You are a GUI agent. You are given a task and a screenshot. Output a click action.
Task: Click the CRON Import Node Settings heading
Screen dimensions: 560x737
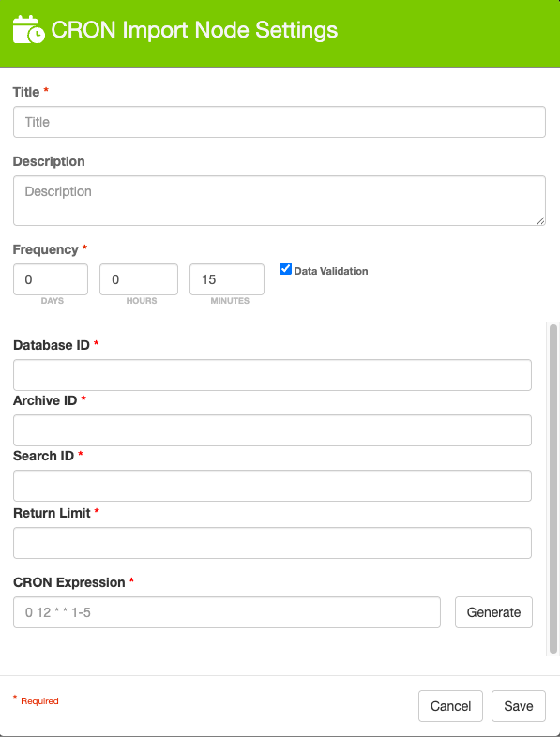click(194, 30)
